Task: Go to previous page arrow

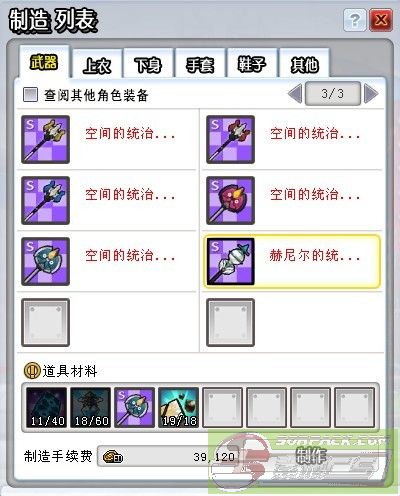Action: (x=295, y=94)
